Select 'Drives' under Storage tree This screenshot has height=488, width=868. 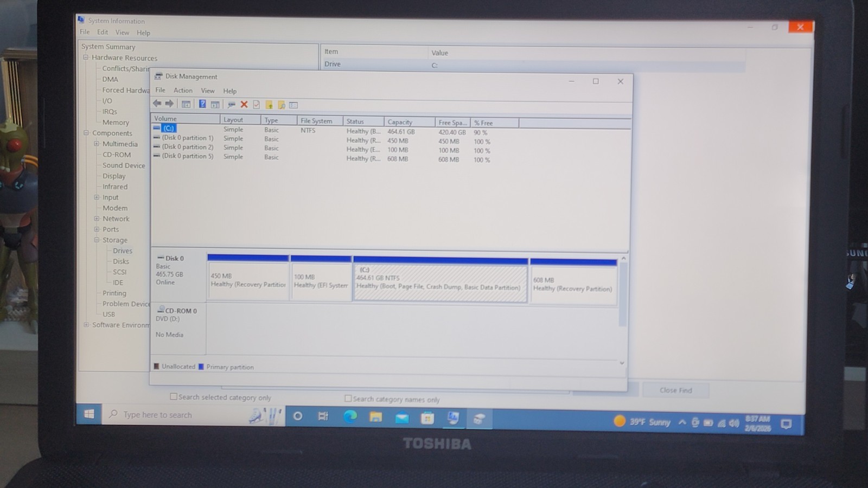(123, 251)
